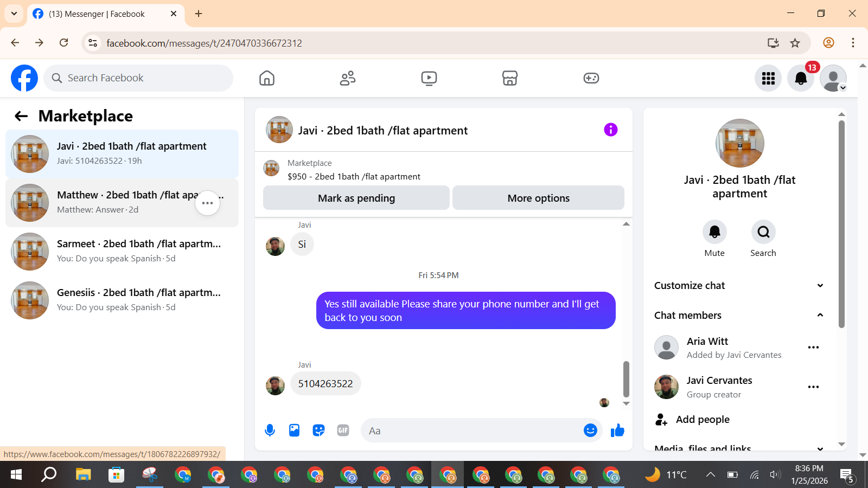Send a thumbs-up like

pos(617,431)
